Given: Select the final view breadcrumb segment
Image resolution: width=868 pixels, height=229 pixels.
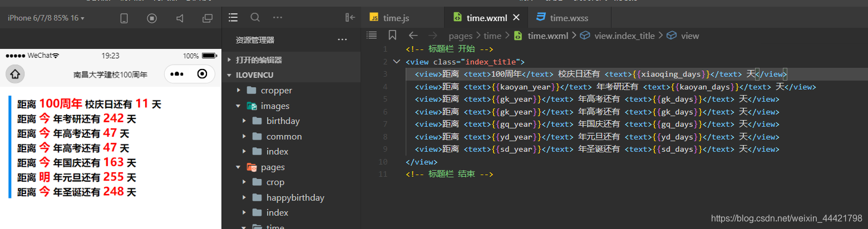Looking at the screenshot, I should tap(683, 36).
